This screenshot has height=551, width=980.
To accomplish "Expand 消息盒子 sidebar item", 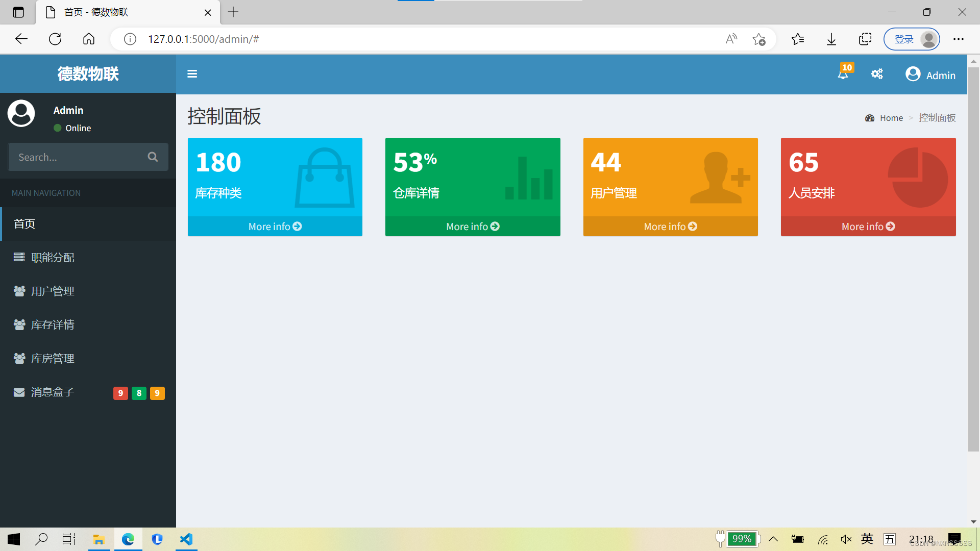I will point(53,392).
